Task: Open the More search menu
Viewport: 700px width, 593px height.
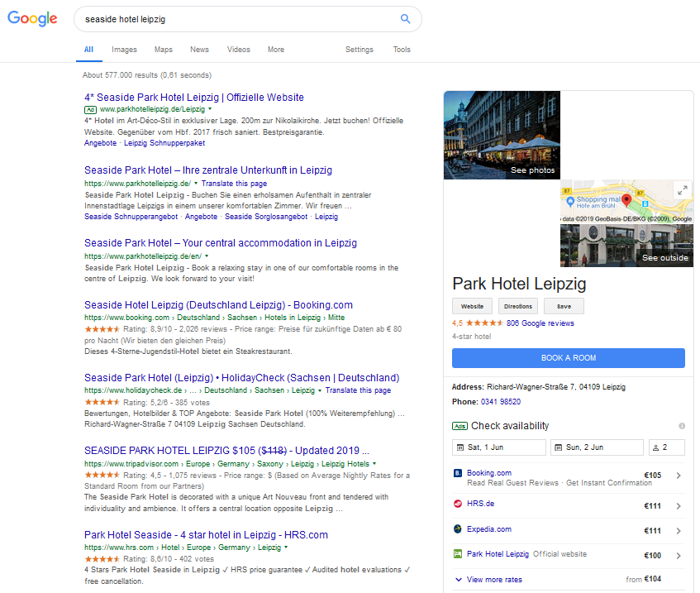Action: tap(275, 50)
